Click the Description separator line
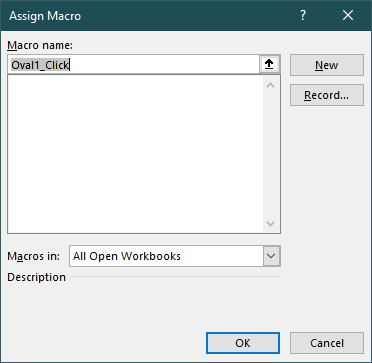372x363 pixels. point(176,276)
